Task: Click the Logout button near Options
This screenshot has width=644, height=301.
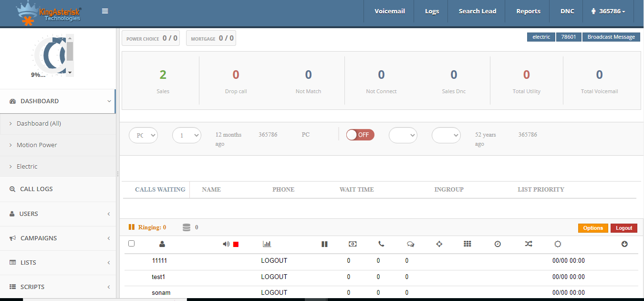Action: pos(624,228)
